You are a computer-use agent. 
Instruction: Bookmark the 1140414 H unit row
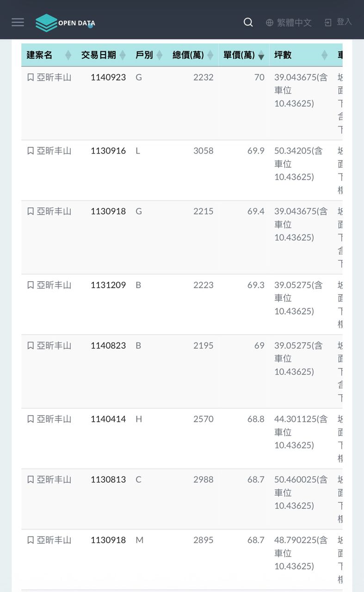tap(31, 419)
